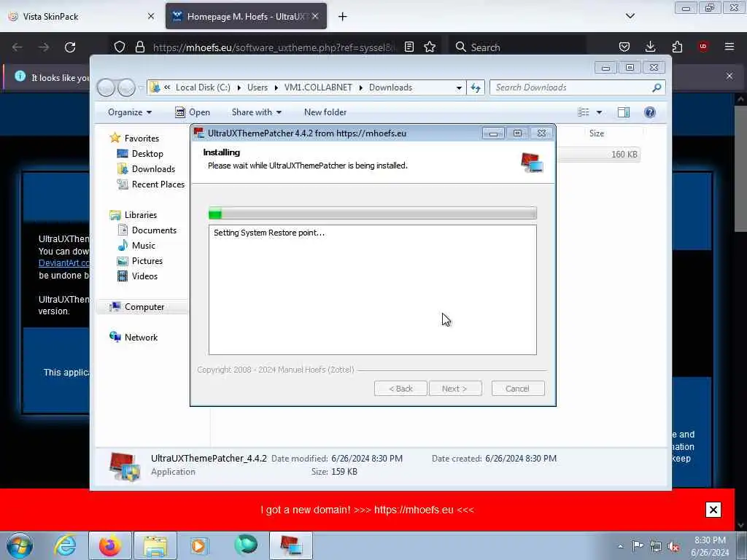
Task: Click UltraUXThemePatcher installer taskbar button
Action: [x=290, y=545]
